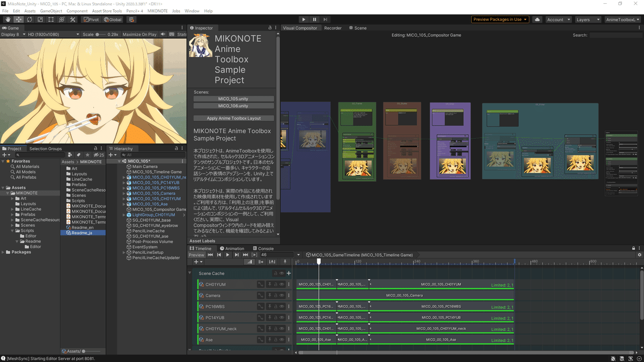Toggle hidden packages visibility icon showing 25

tap(99, 155)
